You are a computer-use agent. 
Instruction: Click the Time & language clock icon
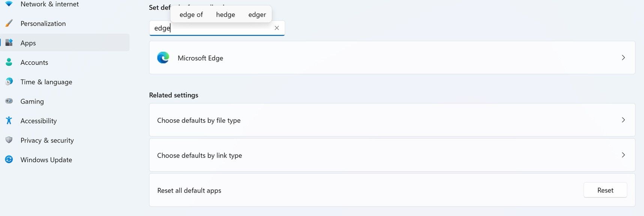pyautogui.click(x=9, y=81)
